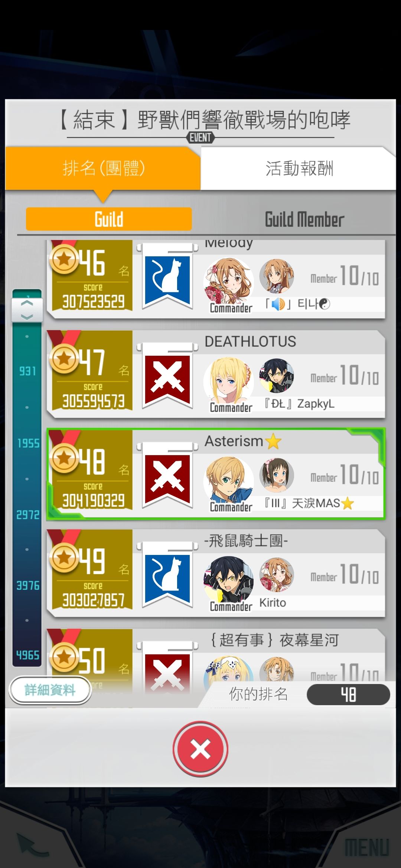Close the ranking window with red X
Image resolution: width=401 pixels, height=868 pixels.
click(200, 749)
